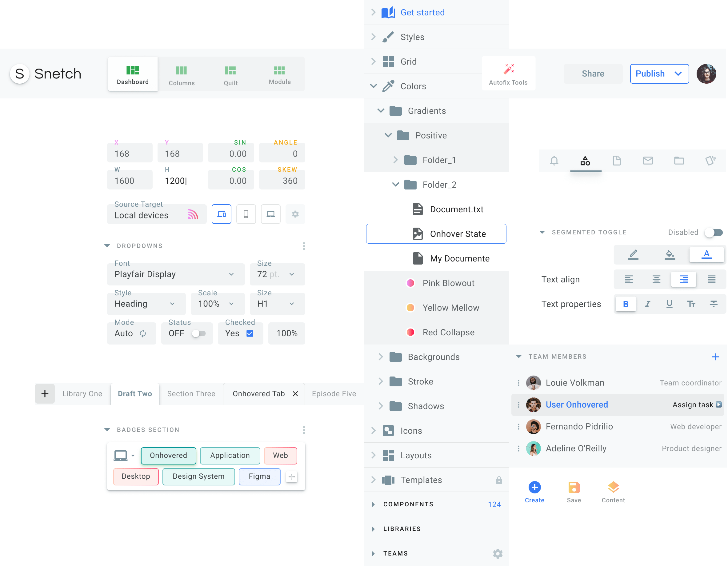The height and width of the screenshot is (566, 728).
Task: Enable the Disabled toggle near Segmented Toggle
Action: tap(713, 232)
